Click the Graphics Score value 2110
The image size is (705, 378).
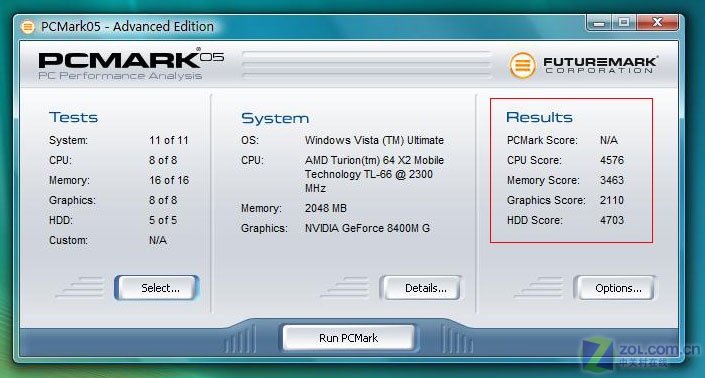point(611,200)
